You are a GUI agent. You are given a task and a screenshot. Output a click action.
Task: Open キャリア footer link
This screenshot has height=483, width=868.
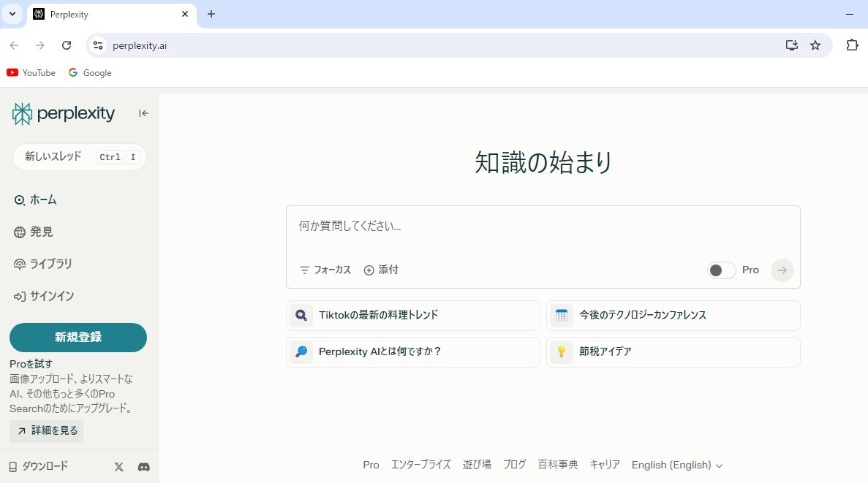coord(605,465)
